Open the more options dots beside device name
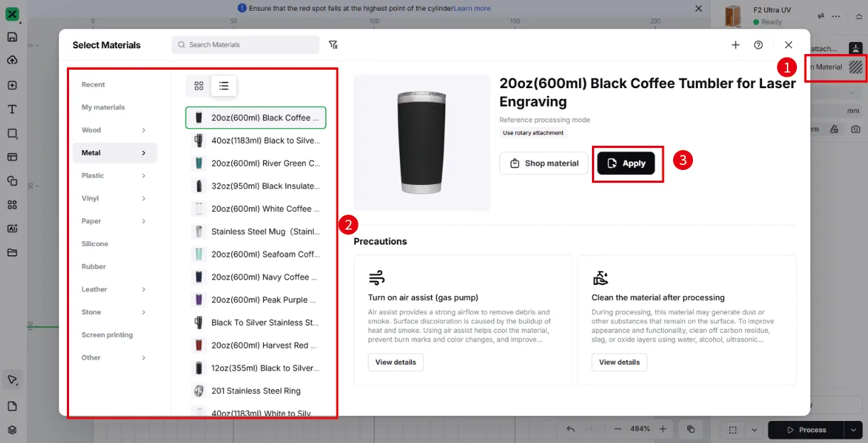 click(836, 16)
